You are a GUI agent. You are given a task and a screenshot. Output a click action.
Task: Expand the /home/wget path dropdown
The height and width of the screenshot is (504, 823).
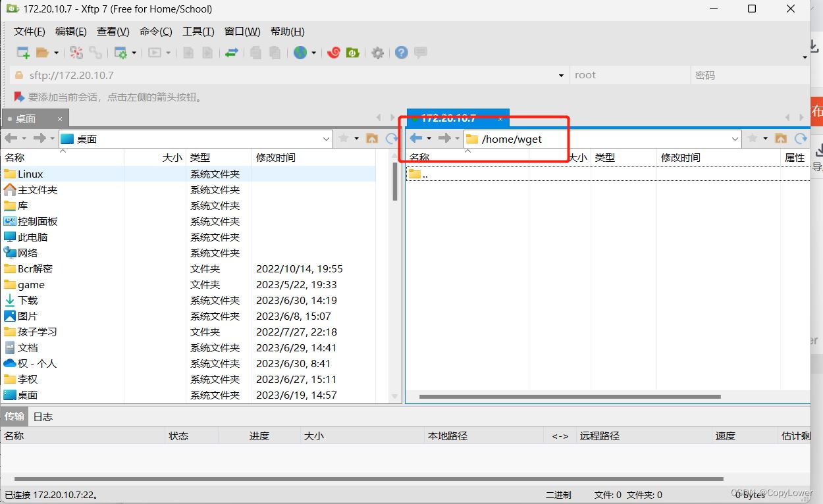(x=735, y=139)
